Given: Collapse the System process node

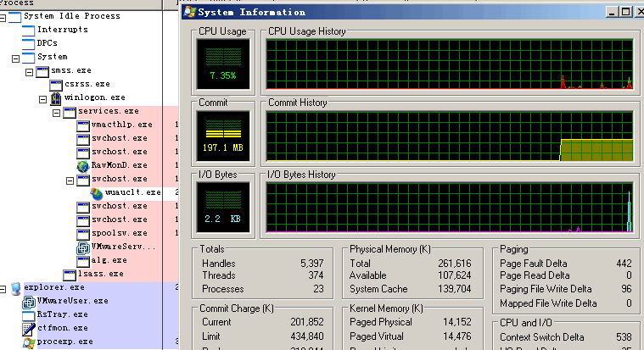Looking at the screenshot, I should tap(15, 58).
